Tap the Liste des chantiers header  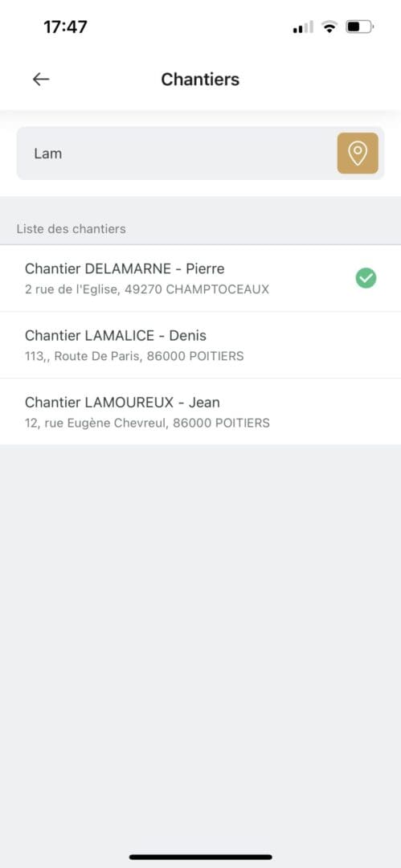coord(71,228)
